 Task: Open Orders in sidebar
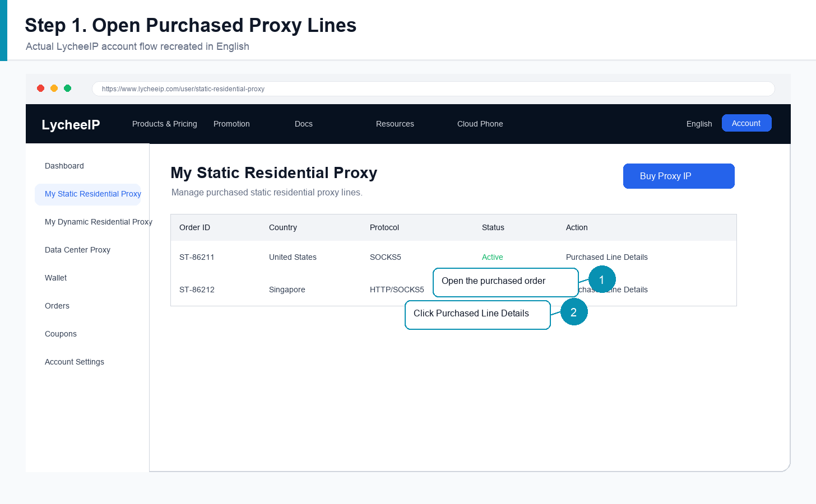click(57, 306)
